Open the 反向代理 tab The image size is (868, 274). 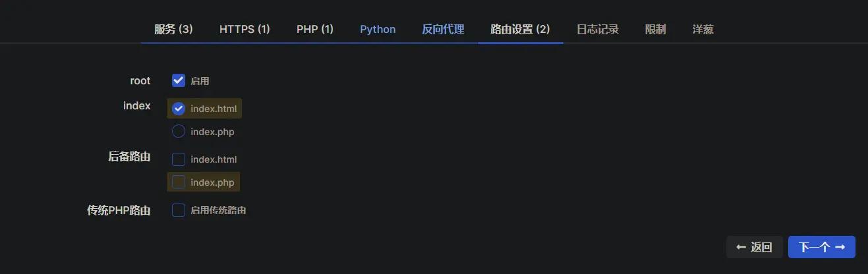coord(443,29)
